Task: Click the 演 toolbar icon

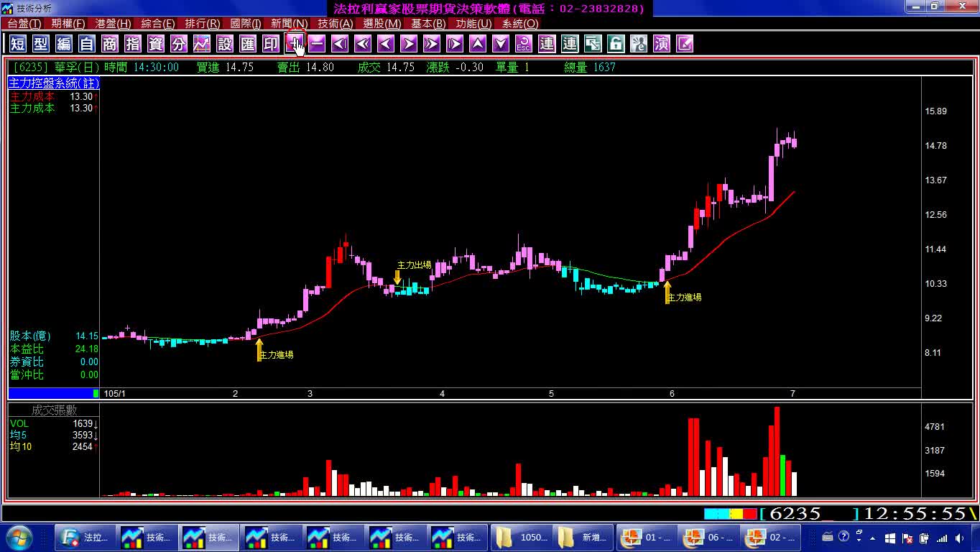Action: click(662, 44)
